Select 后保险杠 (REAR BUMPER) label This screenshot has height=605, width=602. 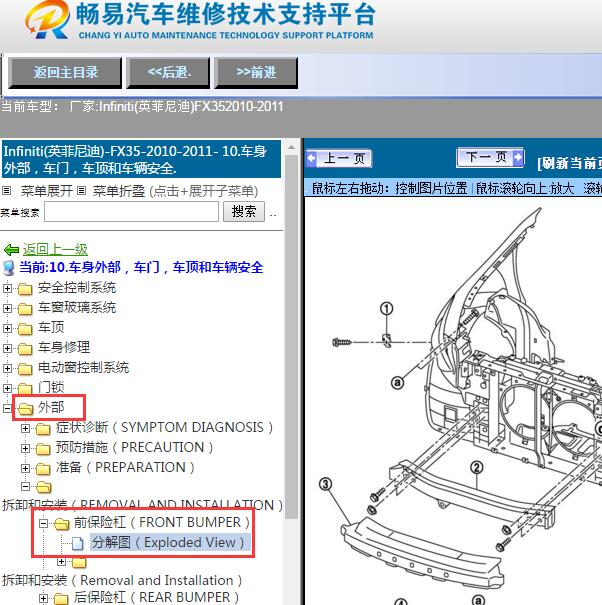click(x=156, y=597)
